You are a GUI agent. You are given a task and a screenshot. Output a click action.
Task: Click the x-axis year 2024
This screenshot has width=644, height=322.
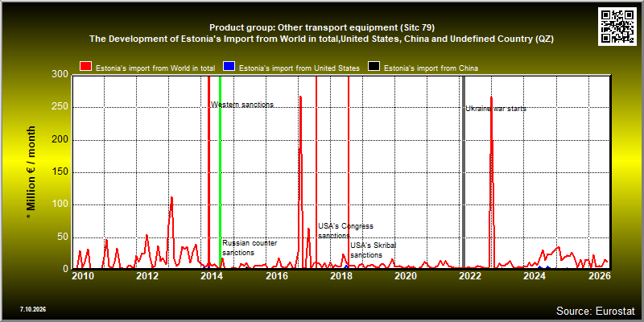pos(535,276)
